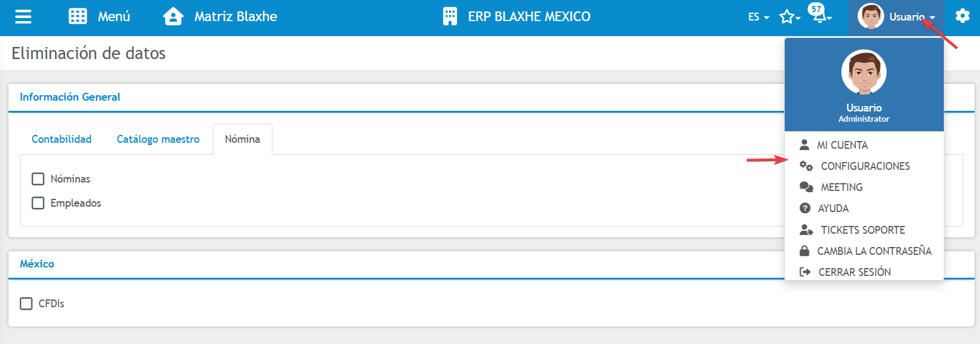Click the Matriz Blaxhe home icon

click(x=173, y=16)
